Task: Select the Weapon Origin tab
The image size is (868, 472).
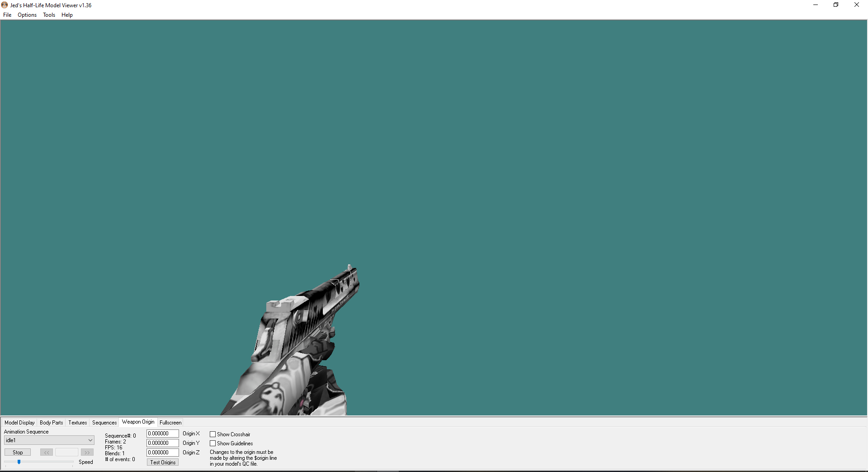Action: point(138,422)
